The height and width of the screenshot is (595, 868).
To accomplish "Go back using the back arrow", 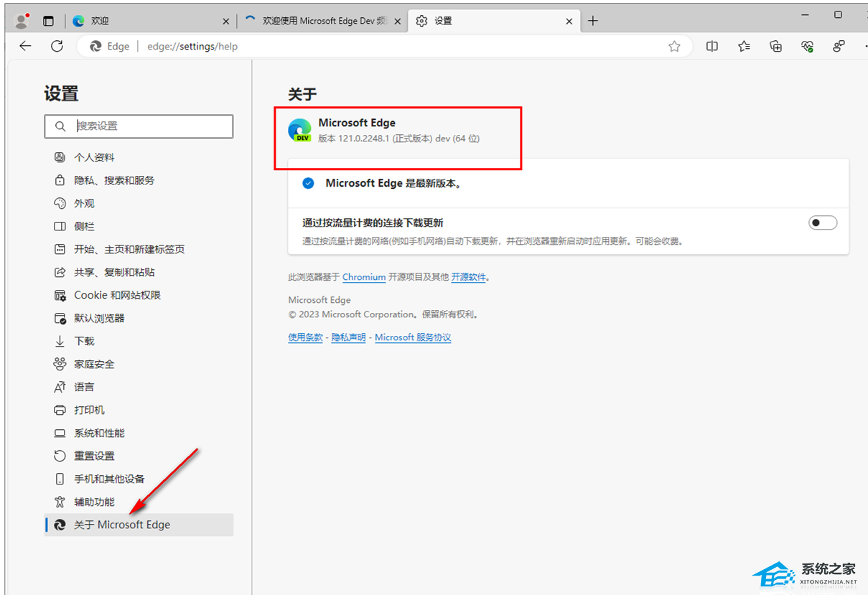I will pyautogui.click(x=25, y=46).
